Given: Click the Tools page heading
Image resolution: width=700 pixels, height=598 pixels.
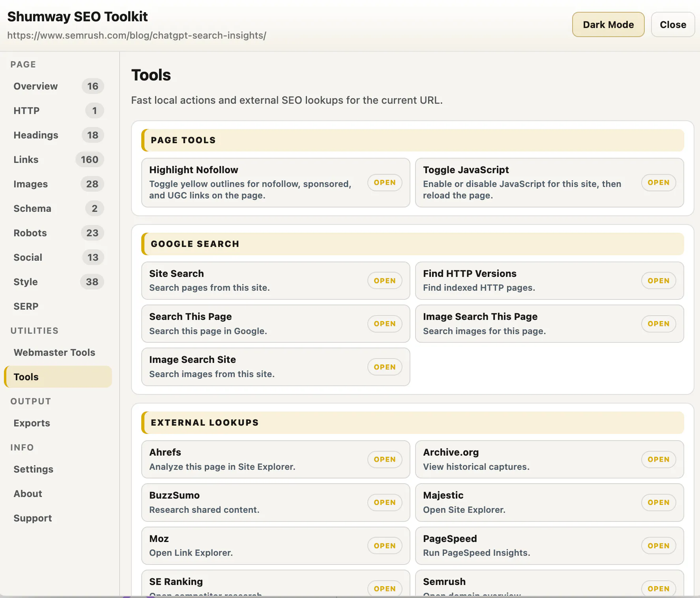Looking at the screenshot, I should [151, 75].
